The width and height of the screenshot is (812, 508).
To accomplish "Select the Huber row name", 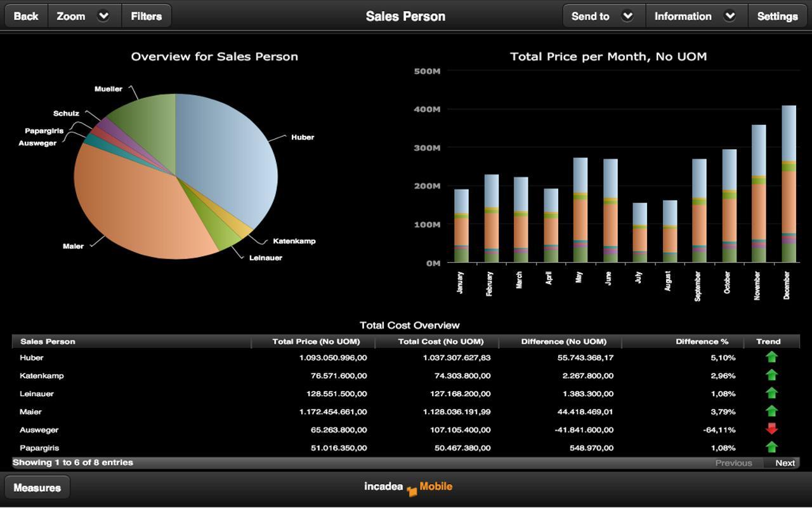I will click(x=32, y=358).
